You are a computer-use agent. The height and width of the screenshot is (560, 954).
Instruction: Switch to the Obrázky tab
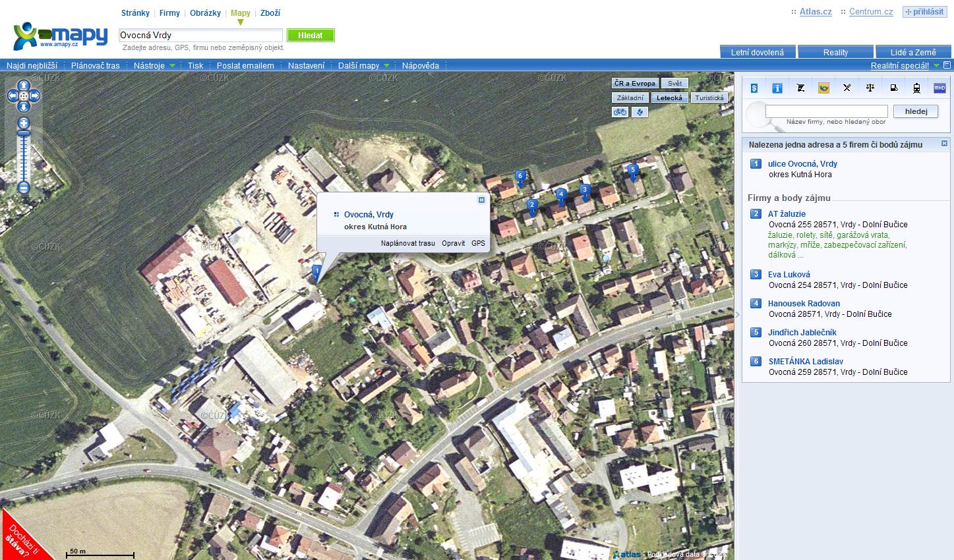coord(205,13)
